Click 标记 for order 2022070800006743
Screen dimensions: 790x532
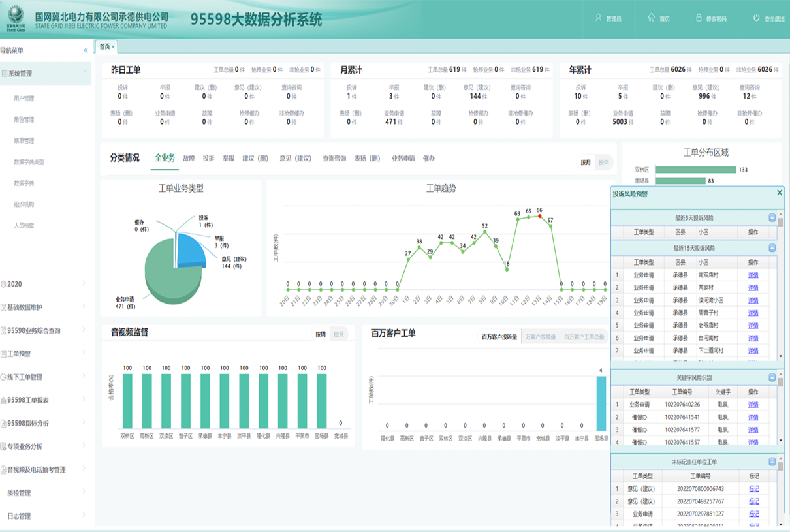coord(753,488)
